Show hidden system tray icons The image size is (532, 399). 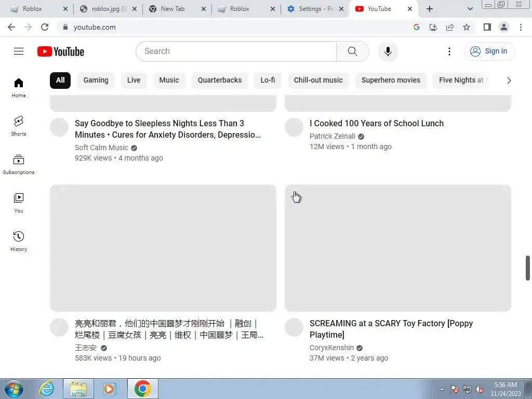[442, 390]
